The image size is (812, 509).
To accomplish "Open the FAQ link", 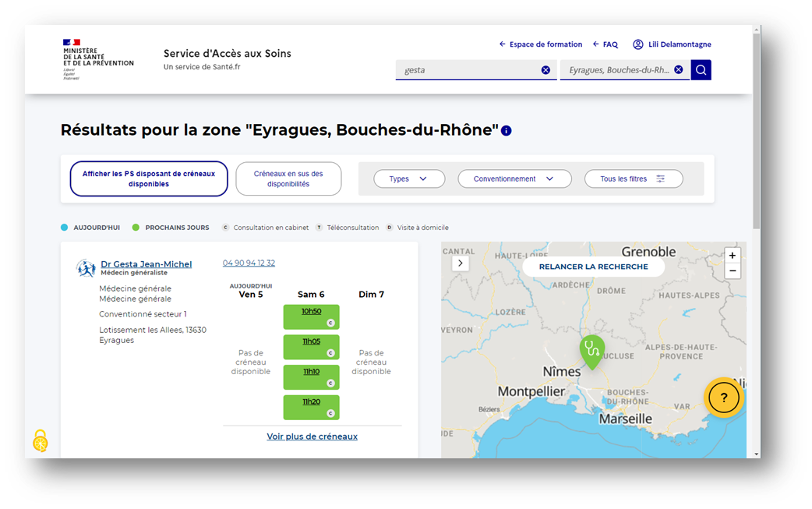I will click(605, 44).
